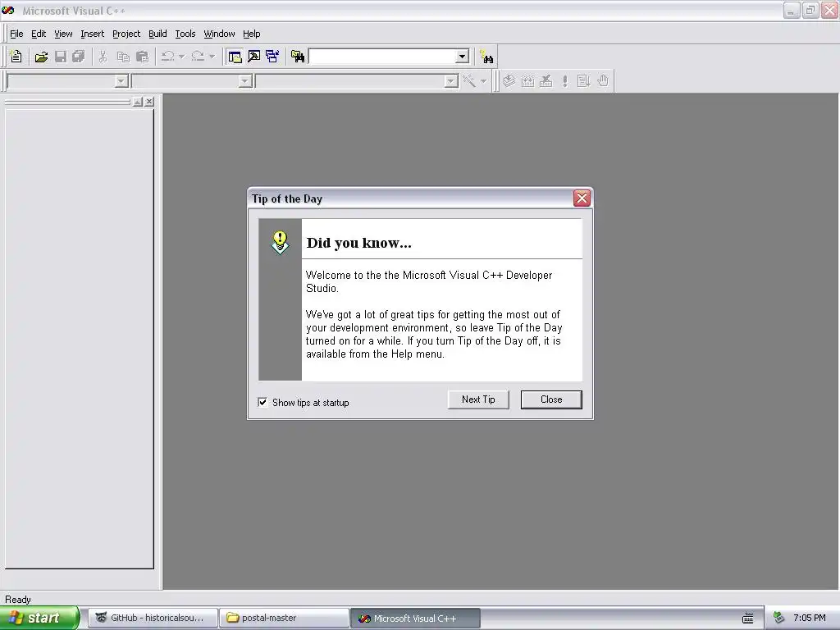Click the Next Tip button

478,399
